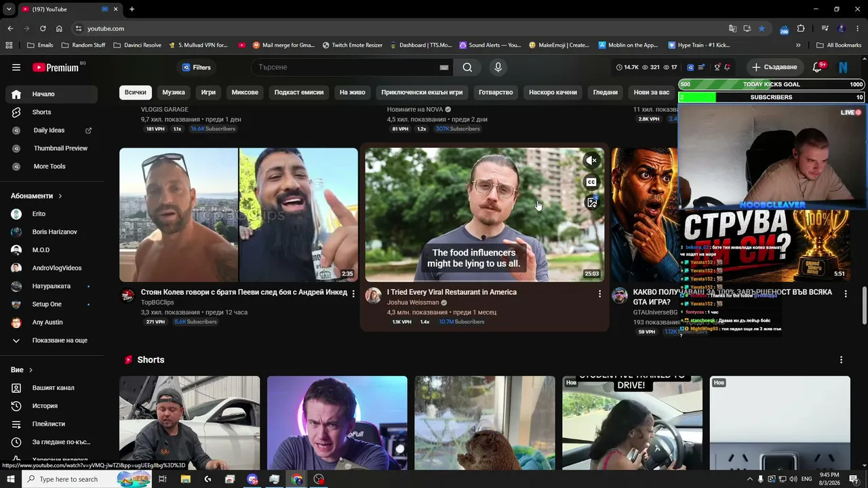This screenshot has height=488, width=868.
Task: Toggle captions on the video preview
Action: [592, 182]
